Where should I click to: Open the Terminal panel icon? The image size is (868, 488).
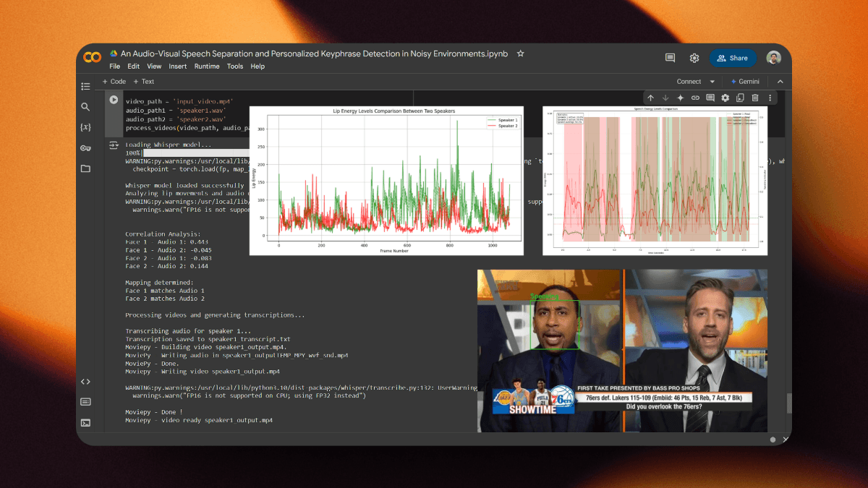coord(85,422)
